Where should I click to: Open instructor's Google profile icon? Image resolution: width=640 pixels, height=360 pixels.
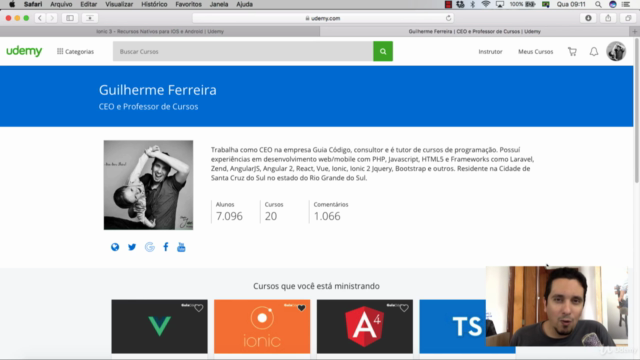click(x=150, y=247)
